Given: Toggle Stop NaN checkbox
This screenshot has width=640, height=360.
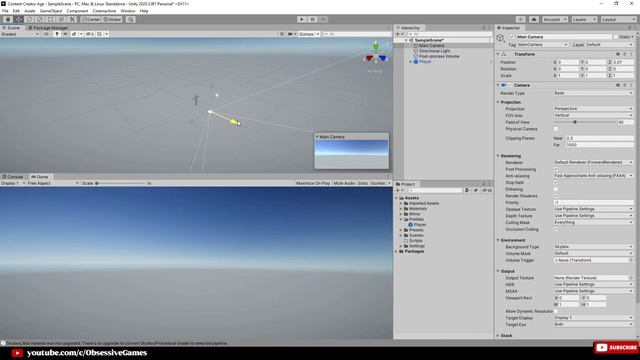Looking at the screenshot, I should (x=556, y=182).
